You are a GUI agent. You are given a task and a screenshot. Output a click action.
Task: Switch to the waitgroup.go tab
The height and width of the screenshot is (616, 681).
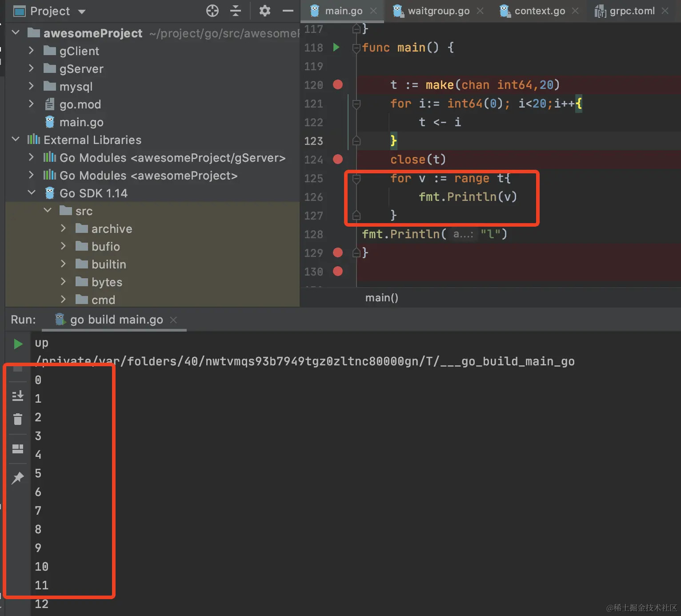click(x=438, y=11)
